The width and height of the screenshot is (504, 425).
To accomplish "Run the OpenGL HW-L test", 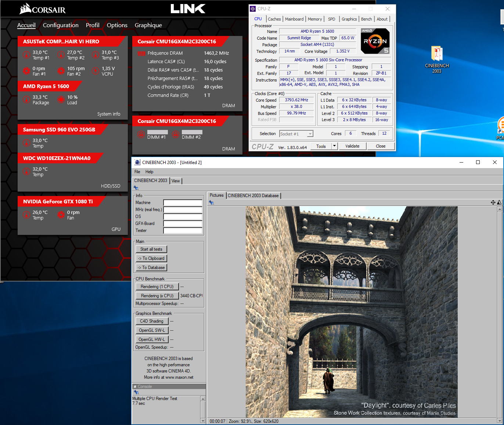I will pyautogui.click(x=152, y=339).
